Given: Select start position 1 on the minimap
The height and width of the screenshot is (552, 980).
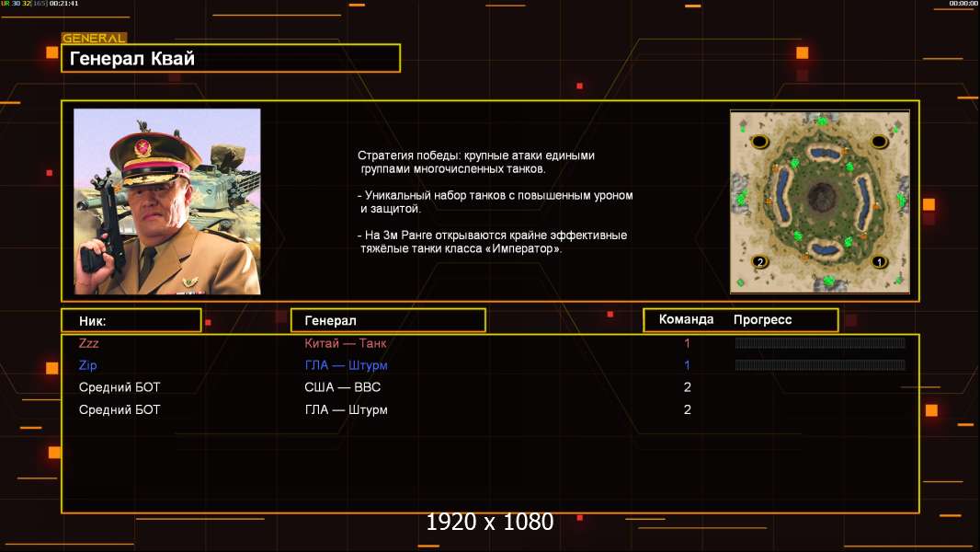Looking at the screenshot, I should [x=879, y=262].
